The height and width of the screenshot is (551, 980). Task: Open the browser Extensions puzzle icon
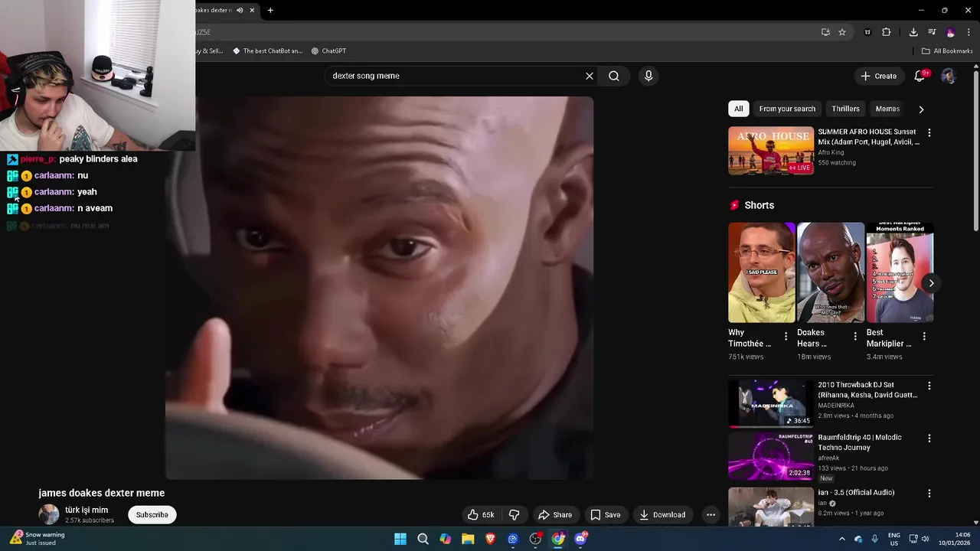click(887, 32)
